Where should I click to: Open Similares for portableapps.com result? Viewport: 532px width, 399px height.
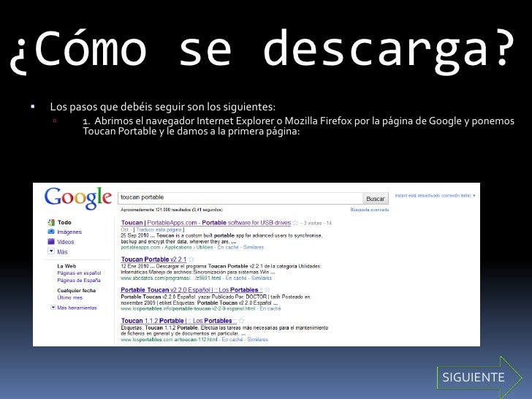[x=254, y=247]
